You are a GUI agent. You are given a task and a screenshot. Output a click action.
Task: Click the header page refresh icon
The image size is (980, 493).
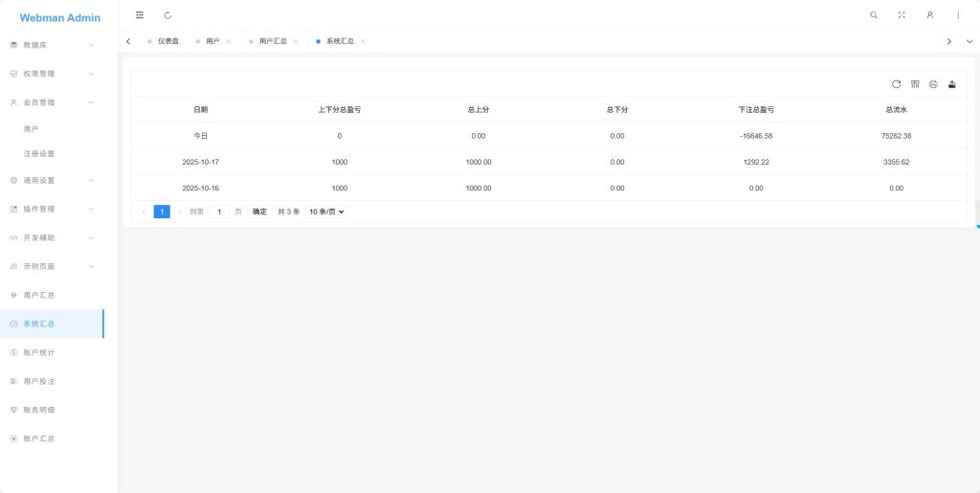pyautogui.click(x=167, y=15)
